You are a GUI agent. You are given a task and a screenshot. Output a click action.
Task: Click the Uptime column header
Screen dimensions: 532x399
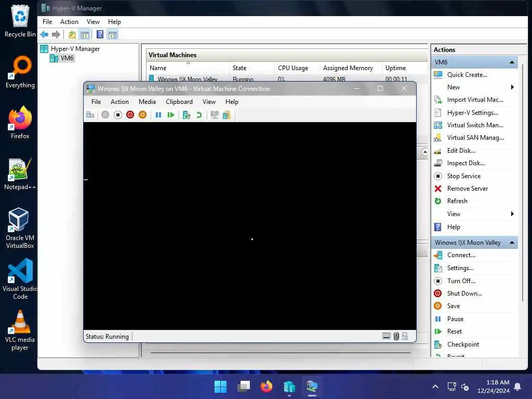pyautogui.click(x=404, y=68)
